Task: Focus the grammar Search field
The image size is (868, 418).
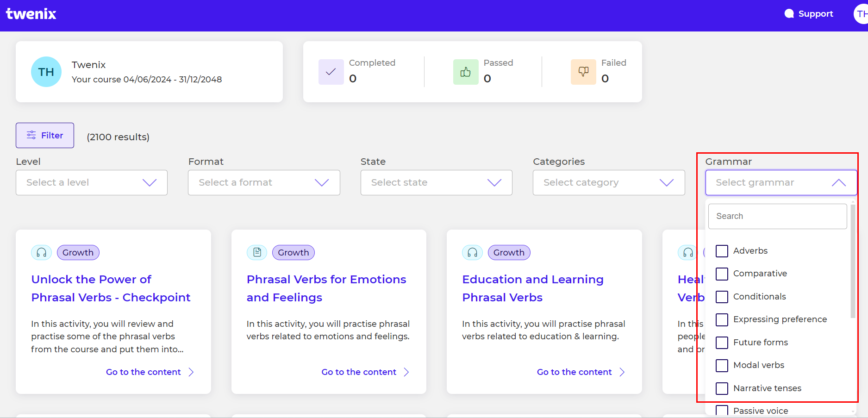Action: click(777, 216)
